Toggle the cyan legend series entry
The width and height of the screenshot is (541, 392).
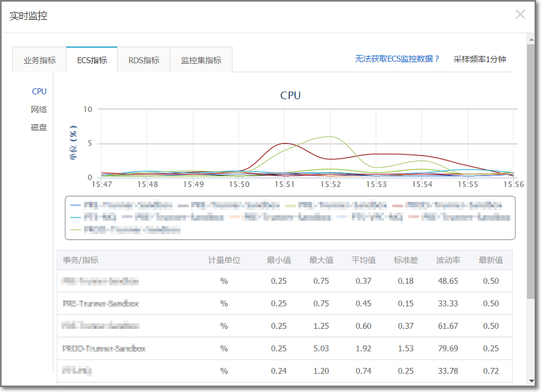93,218
